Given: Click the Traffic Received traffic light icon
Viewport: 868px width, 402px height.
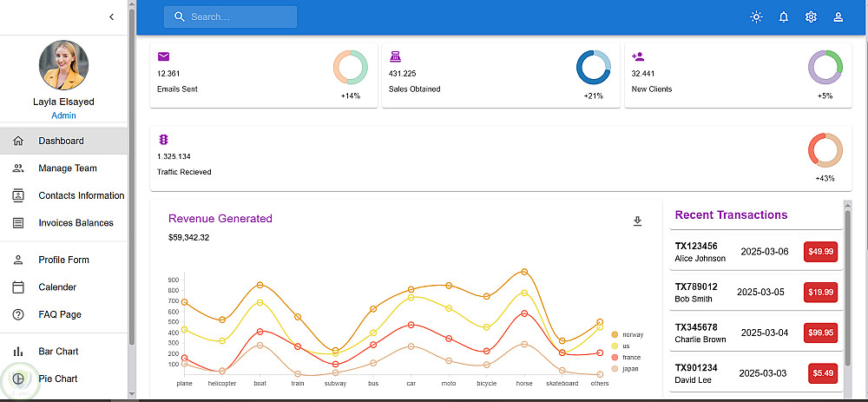Looking at the screenshot, I should tap(163, 140).
